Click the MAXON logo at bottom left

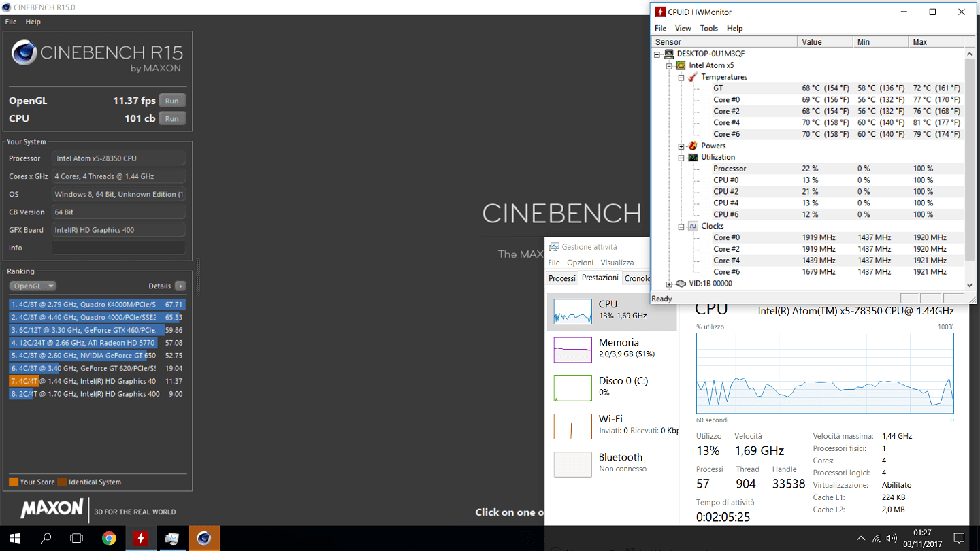[52, 509]
